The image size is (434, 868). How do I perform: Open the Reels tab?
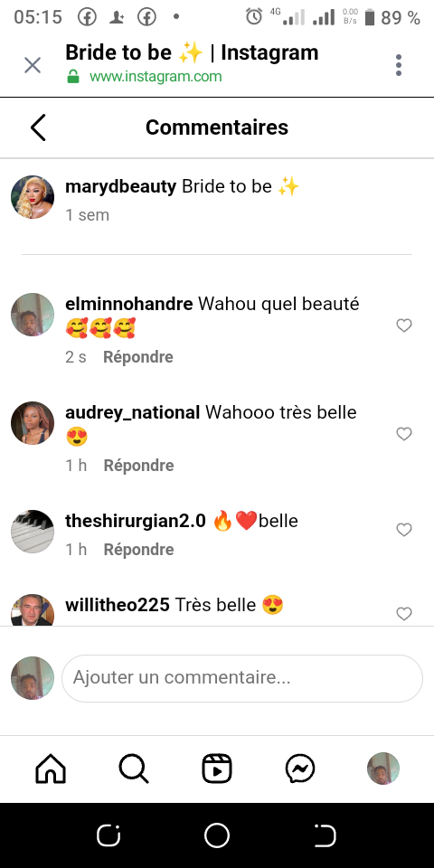click(x=216, y=769)
